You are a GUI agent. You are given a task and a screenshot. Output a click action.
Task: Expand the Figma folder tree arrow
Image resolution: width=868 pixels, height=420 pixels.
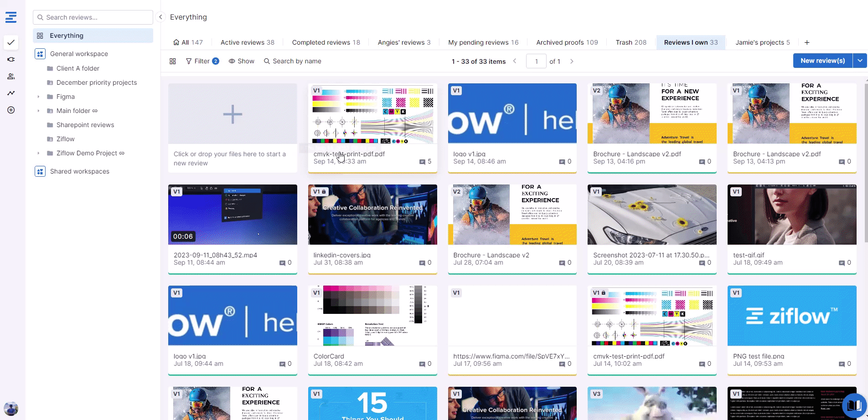(x=38, y=97)
